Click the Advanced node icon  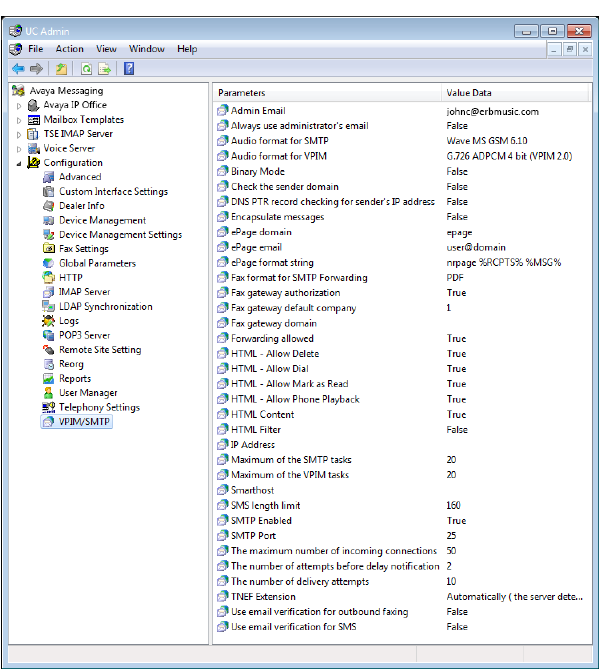[49, 177]
